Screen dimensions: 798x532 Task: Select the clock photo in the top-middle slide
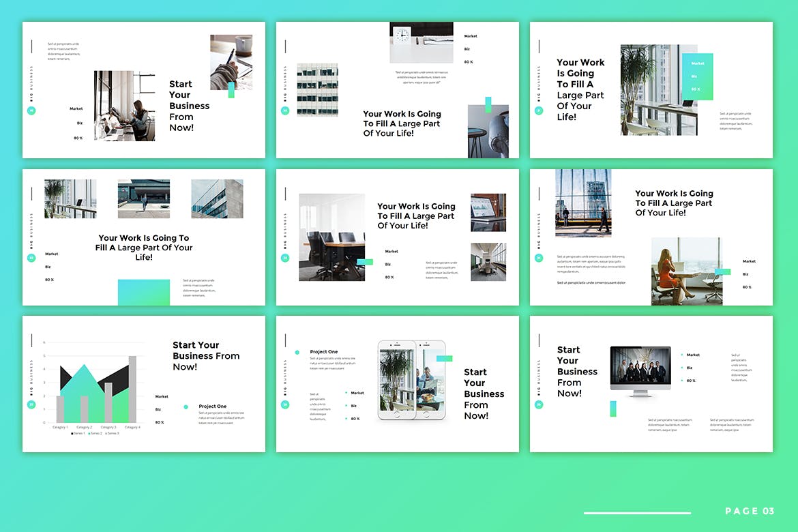[x=421, y=42]
